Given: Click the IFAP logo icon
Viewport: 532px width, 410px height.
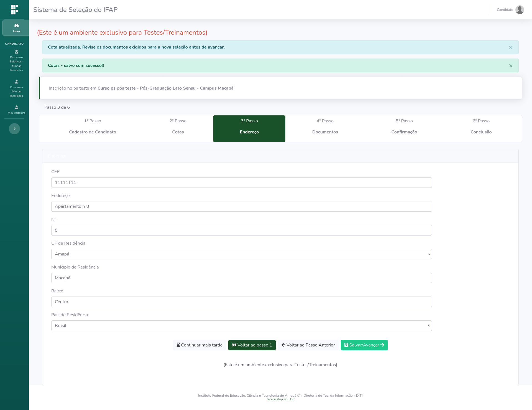Looking at the screenshot, I should (14, 9).
